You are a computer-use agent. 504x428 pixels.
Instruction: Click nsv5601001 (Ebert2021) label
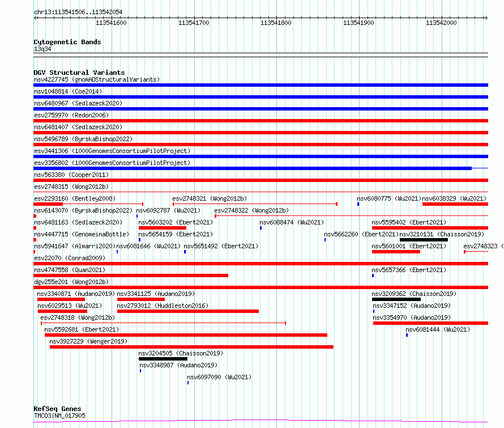tap(409, 246)
